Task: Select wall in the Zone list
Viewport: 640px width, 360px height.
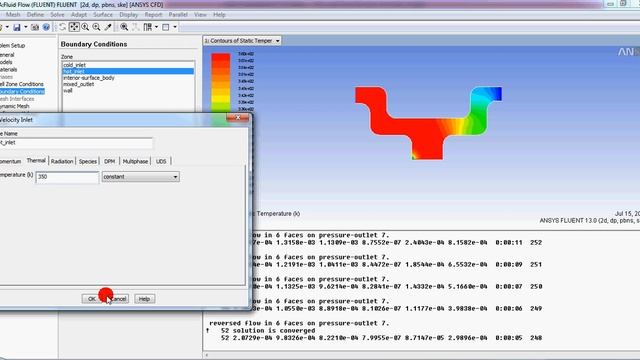Action: coord(128,91)
